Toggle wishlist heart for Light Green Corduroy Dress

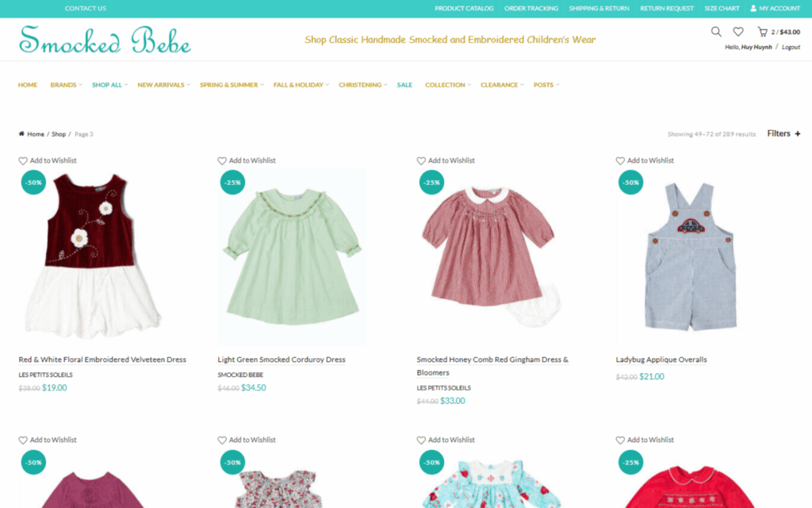coord(222,160)
